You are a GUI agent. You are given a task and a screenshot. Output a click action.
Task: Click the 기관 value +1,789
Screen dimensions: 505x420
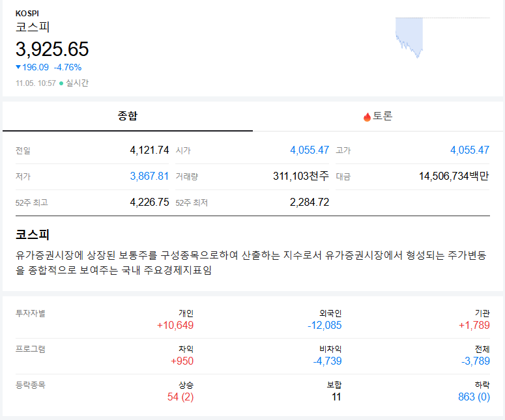pos(474,325)
